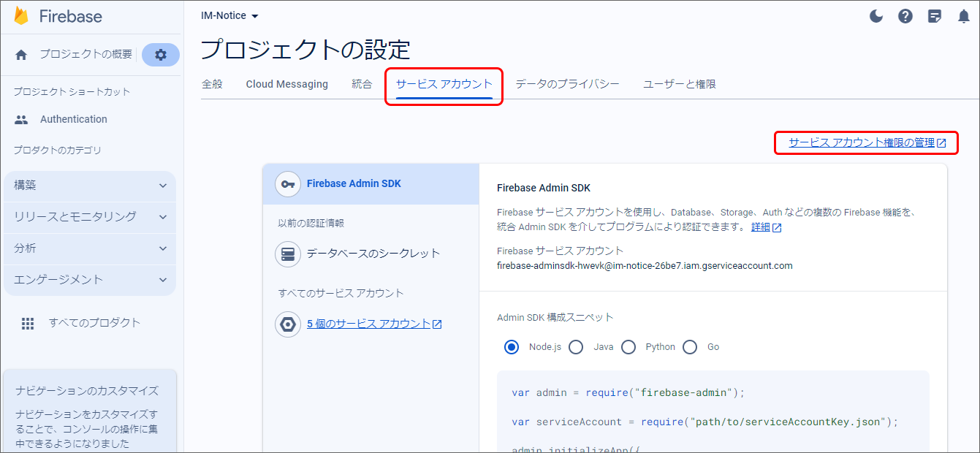Click the すべてのプロダクト grid icon
Viewport: 980px width, 453px height.
click(x=28, y=324)
